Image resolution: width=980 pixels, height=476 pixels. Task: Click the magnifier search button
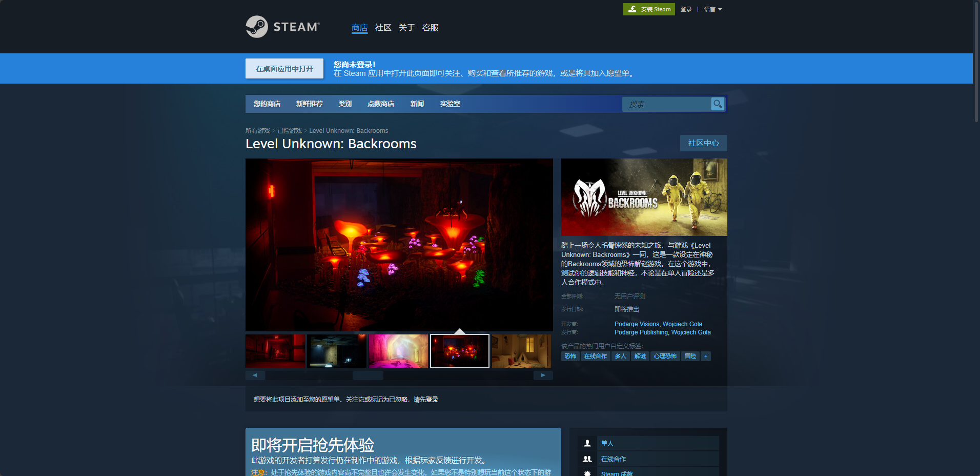click(718, 104)
